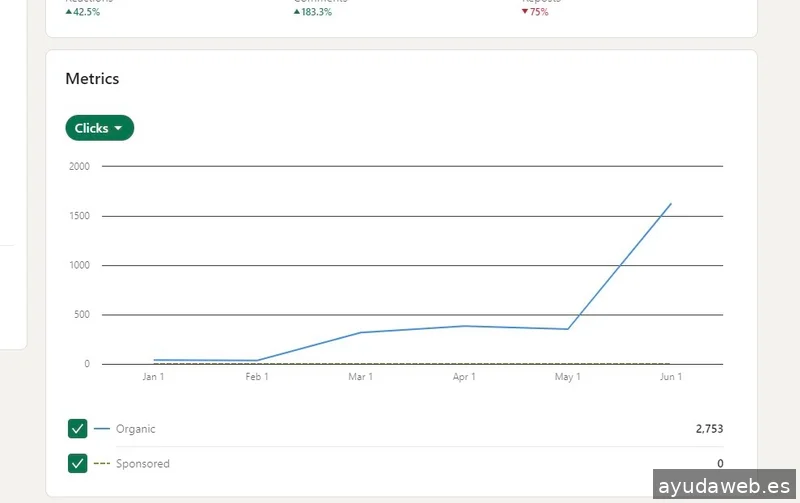Select the Mar 1 axis label

point(360,377)
